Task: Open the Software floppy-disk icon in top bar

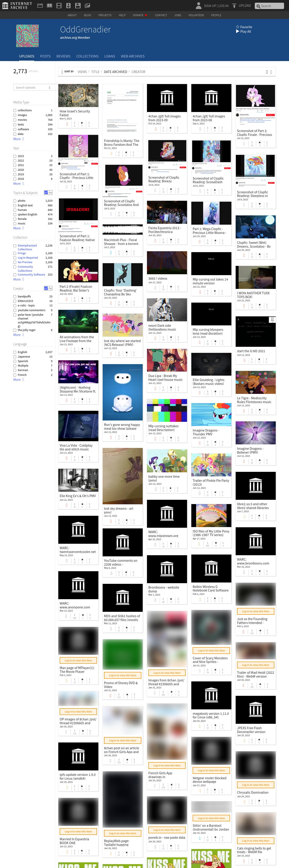Action: click(78, 5)
